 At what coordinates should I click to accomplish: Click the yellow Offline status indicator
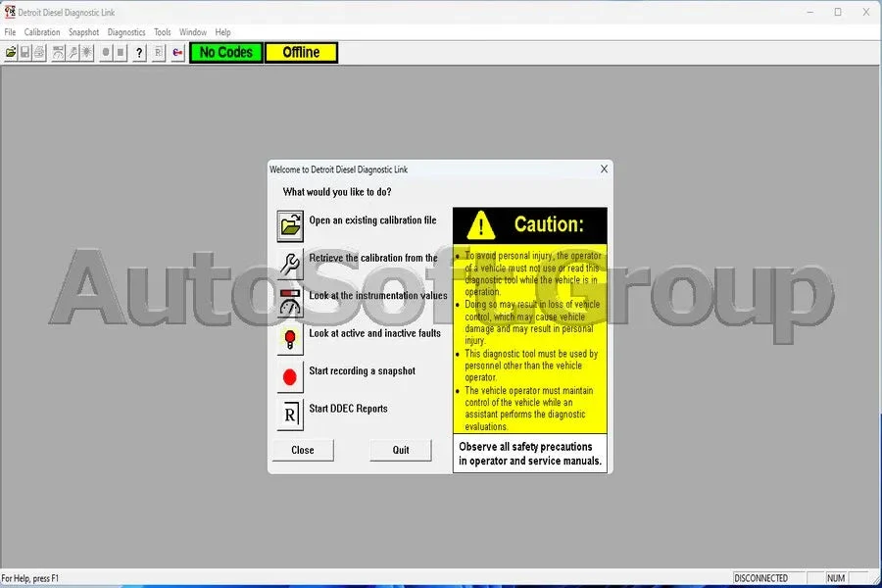click(301, 53)
